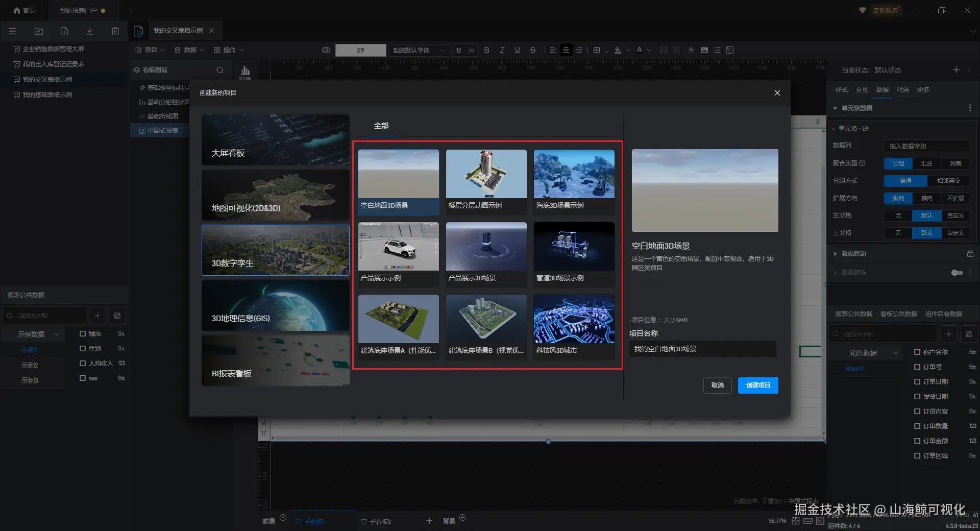Select the 全部 tab in the dialog

coord(381,126)
